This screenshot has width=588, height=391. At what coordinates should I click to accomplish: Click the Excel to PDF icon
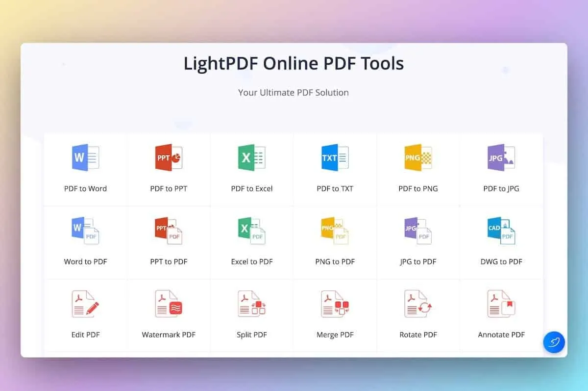pos(252,231)
